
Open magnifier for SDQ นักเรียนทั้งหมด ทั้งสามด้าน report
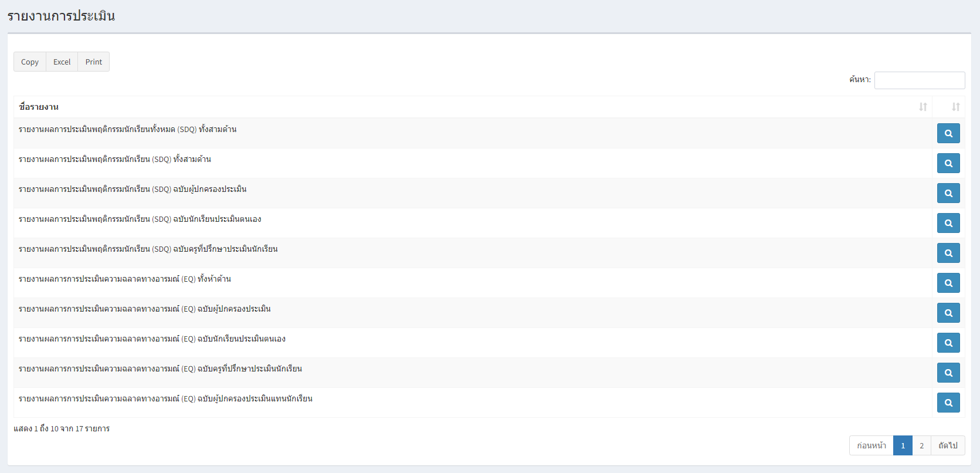(948, 133)
